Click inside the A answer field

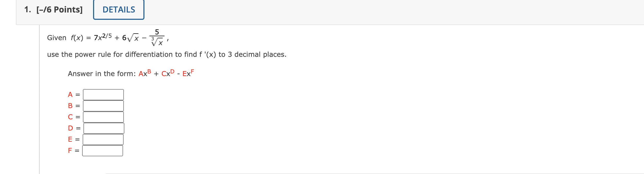[103, 94]
